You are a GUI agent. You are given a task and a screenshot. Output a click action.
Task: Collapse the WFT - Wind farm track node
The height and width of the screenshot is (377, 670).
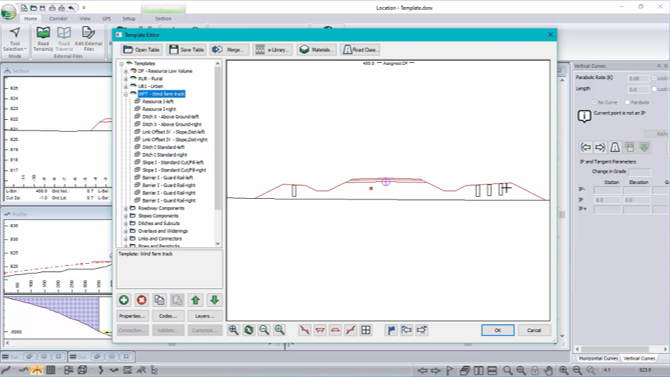click(126, 94)
